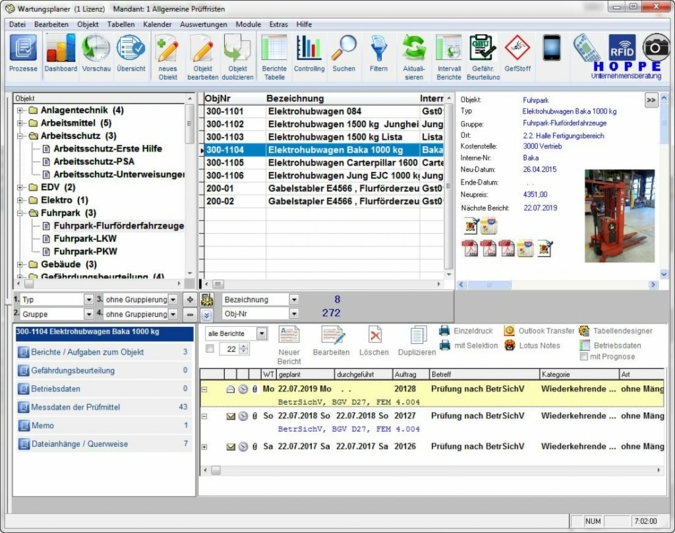Expand the Anlagentechnik tree node
This screenshot has height=533, width=675.
click(x=20, y=110)
